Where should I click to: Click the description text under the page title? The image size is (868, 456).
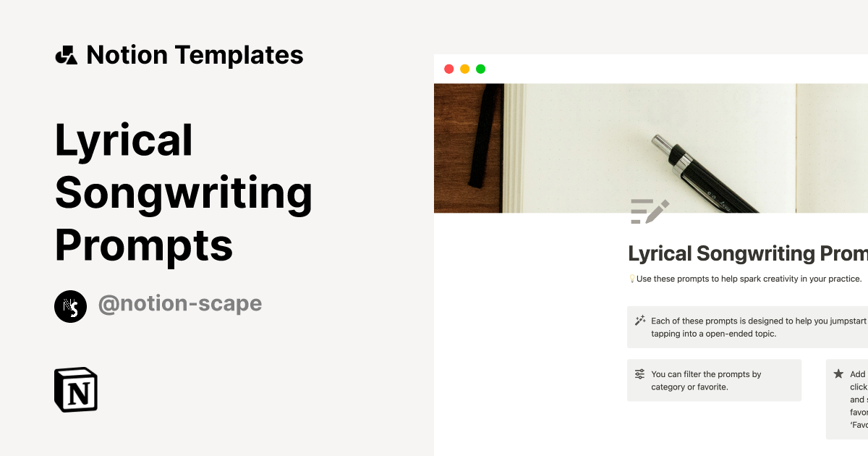point(745,278)
